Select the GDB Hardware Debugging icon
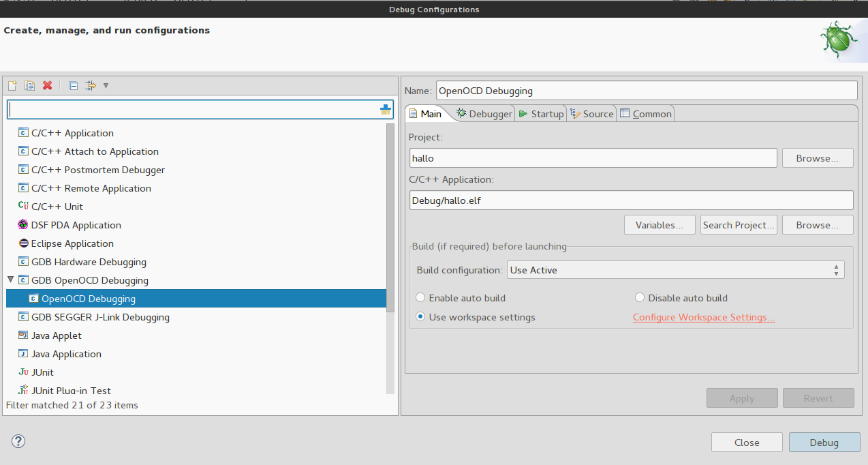 23,262
